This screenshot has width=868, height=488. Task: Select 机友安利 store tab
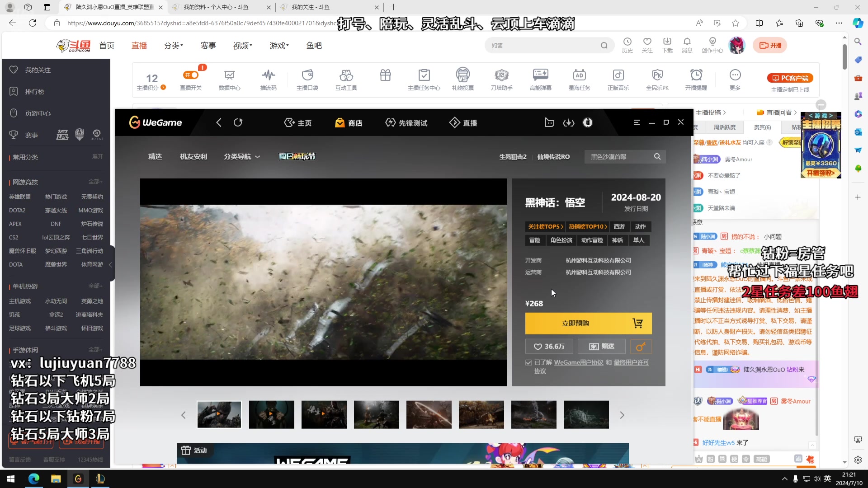[193, 156]
